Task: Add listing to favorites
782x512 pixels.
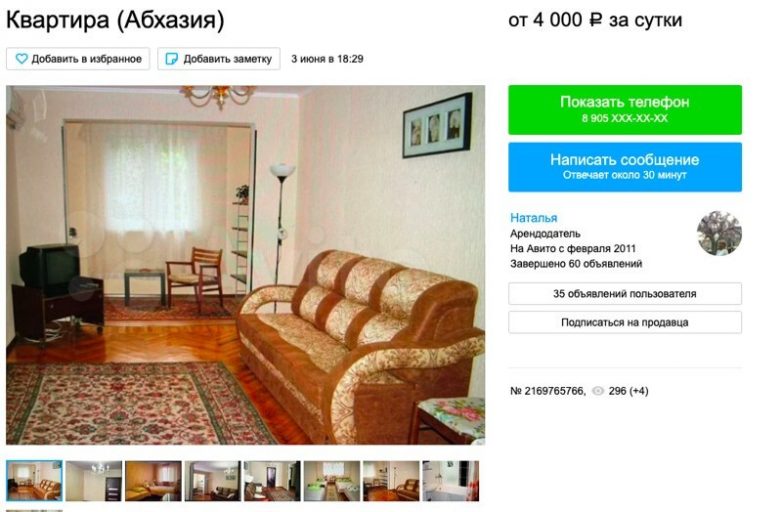Action: click(x=78, y=59)
